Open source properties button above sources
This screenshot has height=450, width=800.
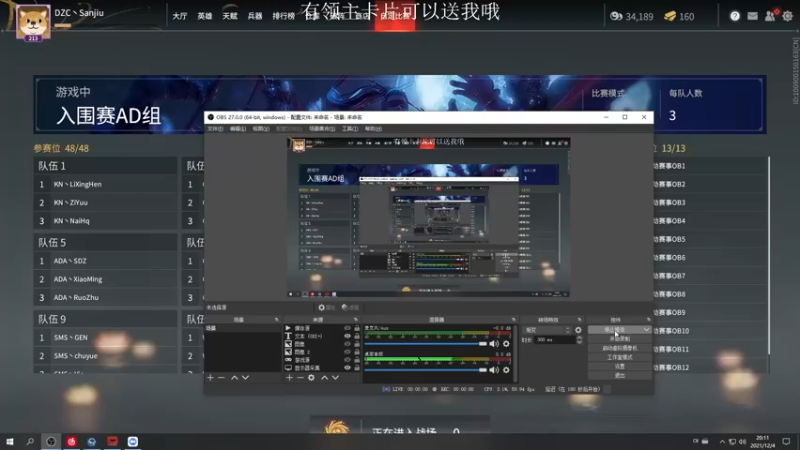[327, 308]
